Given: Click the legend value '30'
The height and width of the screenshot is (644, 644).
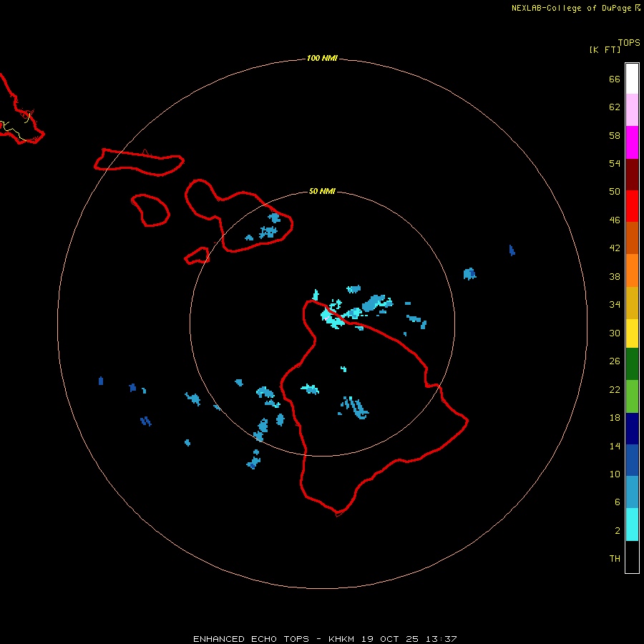Looking at the screenshot, I should click(615, 333).
